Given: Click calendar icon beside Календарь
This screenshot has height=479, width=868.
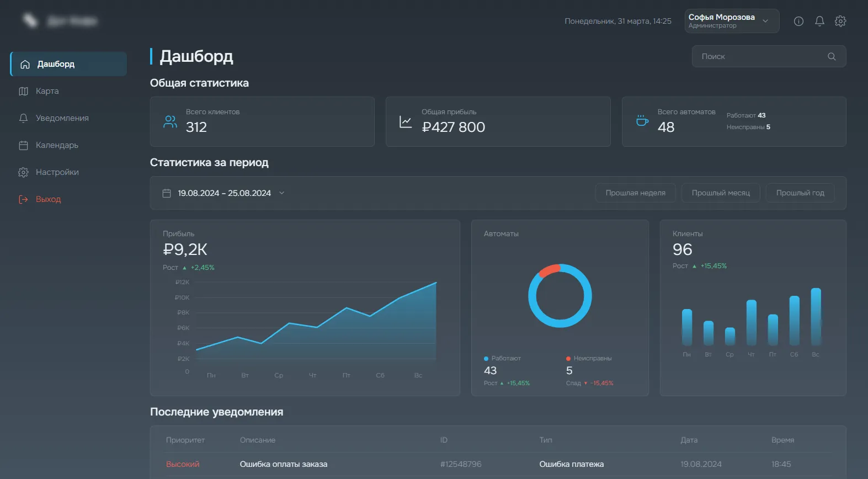Looking at the screenshot, I should (23, 145).
